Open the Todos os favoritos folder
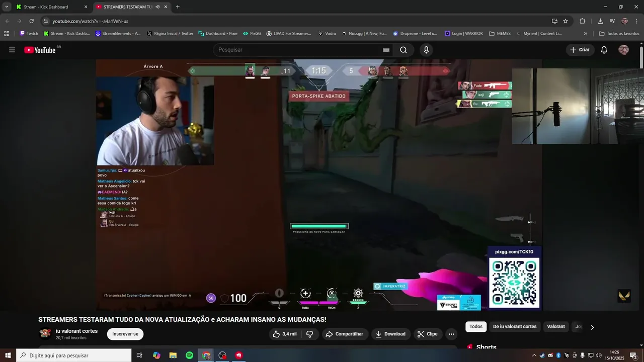This screenshot has width=644, height=362. click(619, 34)
